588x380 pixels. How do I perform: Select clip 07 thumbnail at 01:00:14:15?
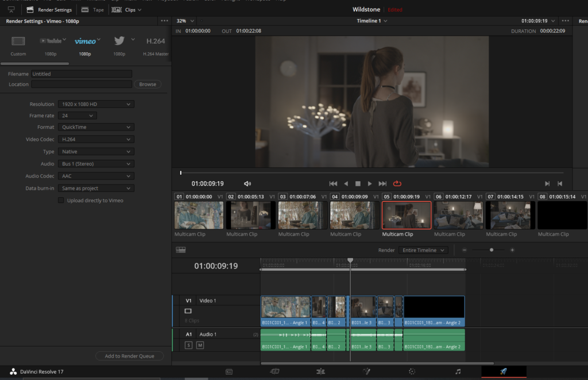(510, 215)
